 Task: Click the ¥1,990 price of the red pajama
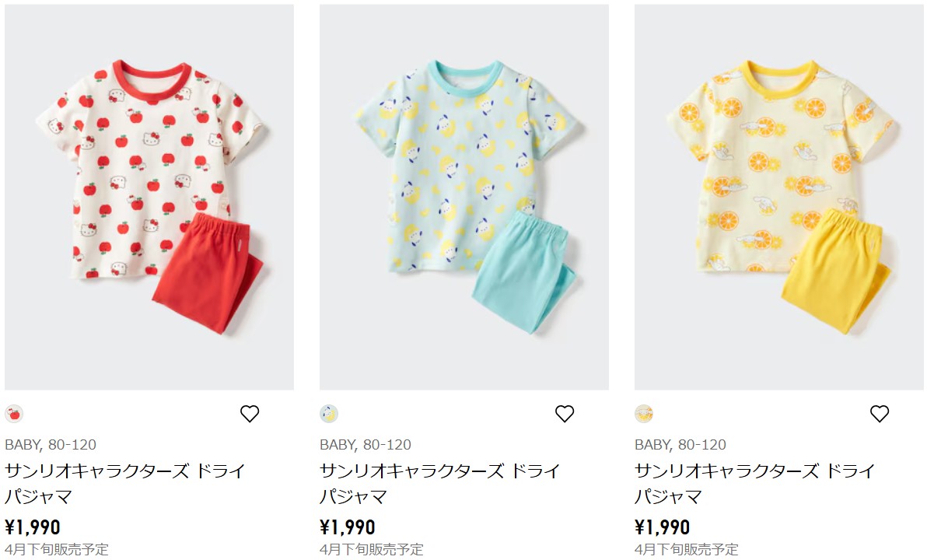click(33, 527)
